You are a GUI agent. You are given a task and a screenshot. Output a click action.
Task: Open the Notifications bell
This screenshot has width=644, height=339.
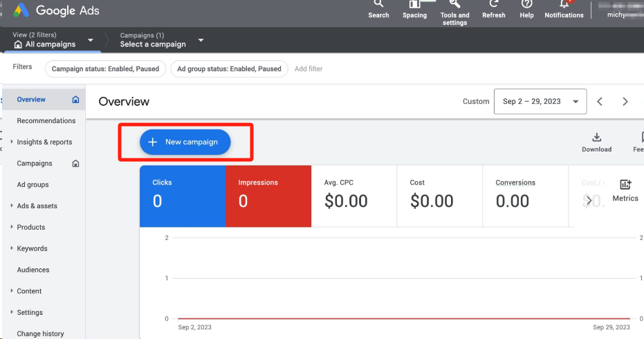(x=564, y=3)
